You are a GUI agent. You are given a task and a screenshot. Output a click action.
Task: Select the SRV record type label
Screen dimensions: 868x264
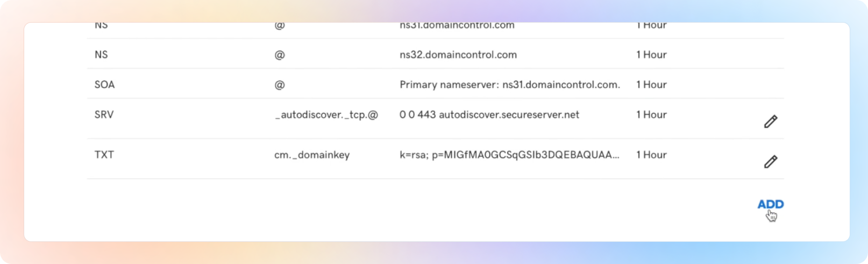coord(104,114)
